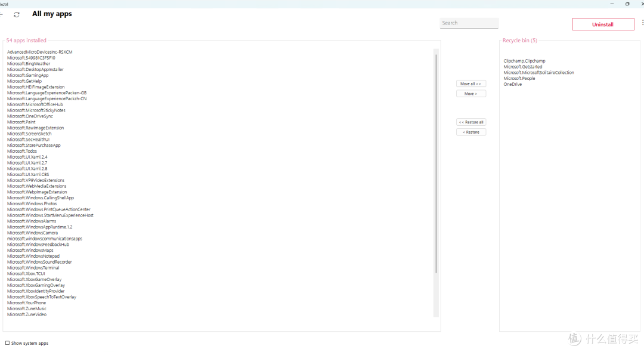The width and height of the screenshot is (644, 352).
Task: Select Microsoft.RawImageExtension entry
Action: [35, 128]
